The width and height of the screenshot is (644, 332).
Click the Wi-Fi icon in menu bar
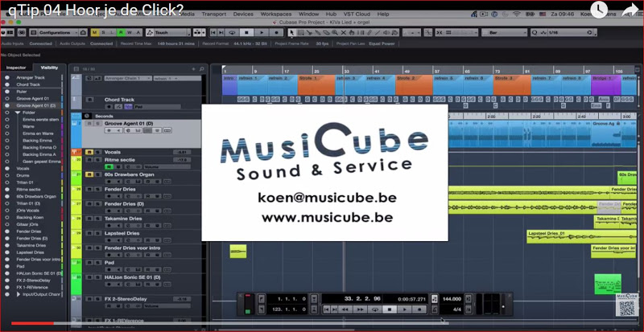(x=517, y=14)
